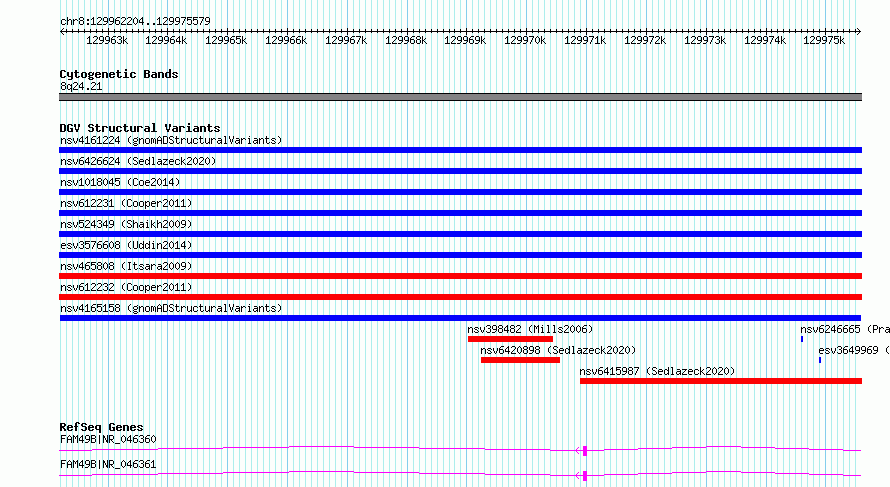Click the blue bar under nsv524349
Screen dimensions: 890x487
(x=460, y=234)
